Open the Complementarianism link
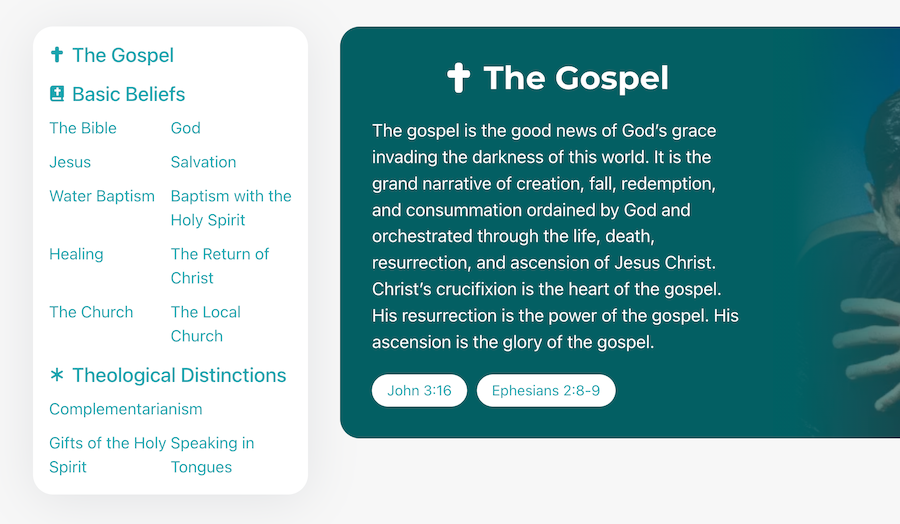900x524 pixels. pyautogui.click(x=126, y=409)
